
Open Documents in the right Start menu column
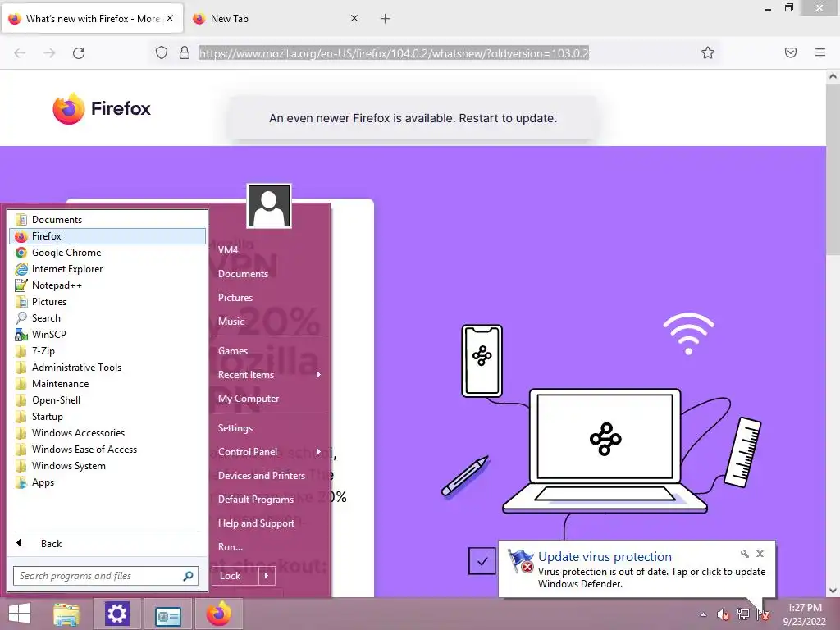tap(269, 274)
